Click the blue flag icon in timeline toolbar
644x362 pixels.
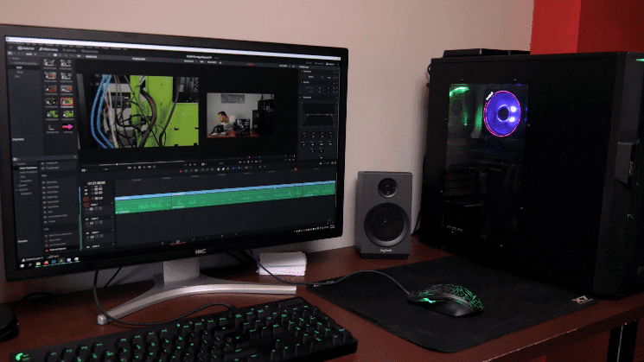pos(233,168)
